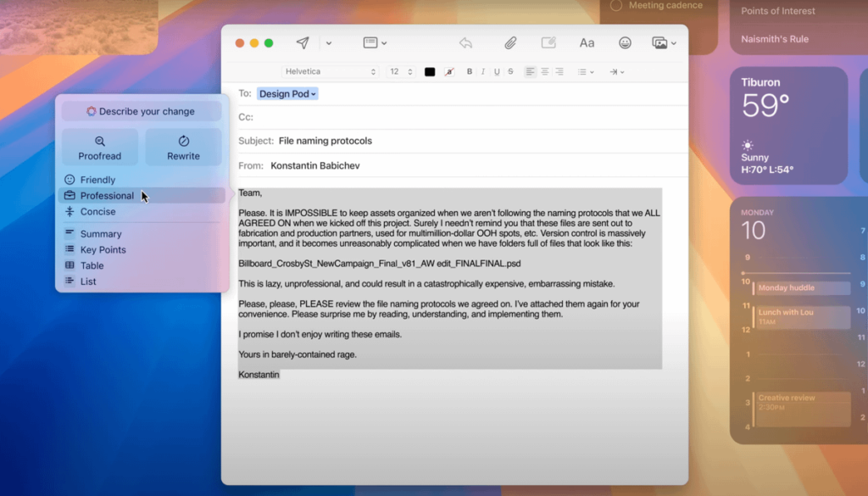Click the Design Pod recipient token

[287, 94]
